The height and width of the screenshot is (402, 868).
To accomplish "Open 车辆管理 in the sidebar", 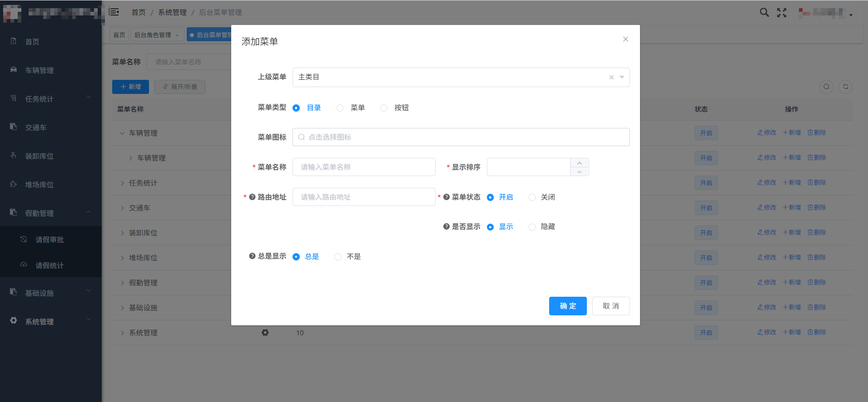I will pos(51,70).
